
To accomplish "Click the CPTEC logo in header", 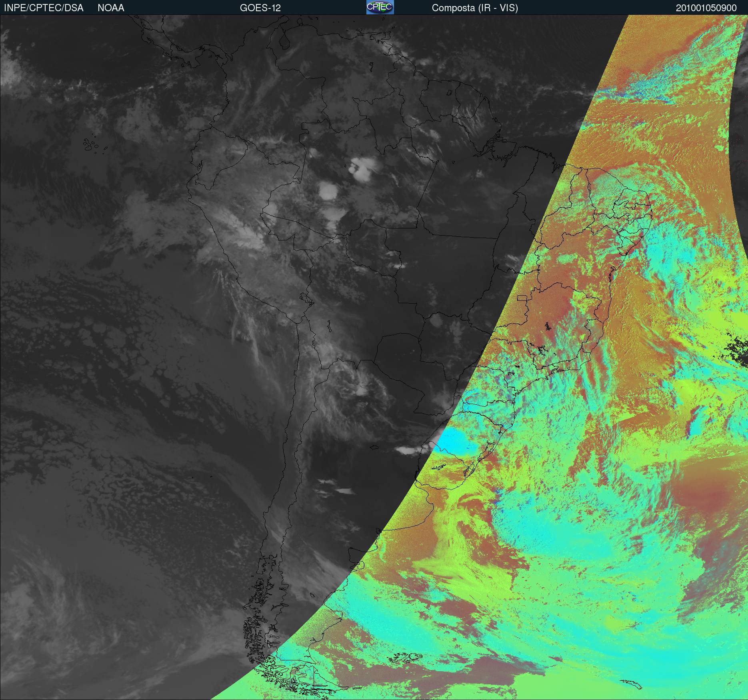I will click(x=380, y=7).
